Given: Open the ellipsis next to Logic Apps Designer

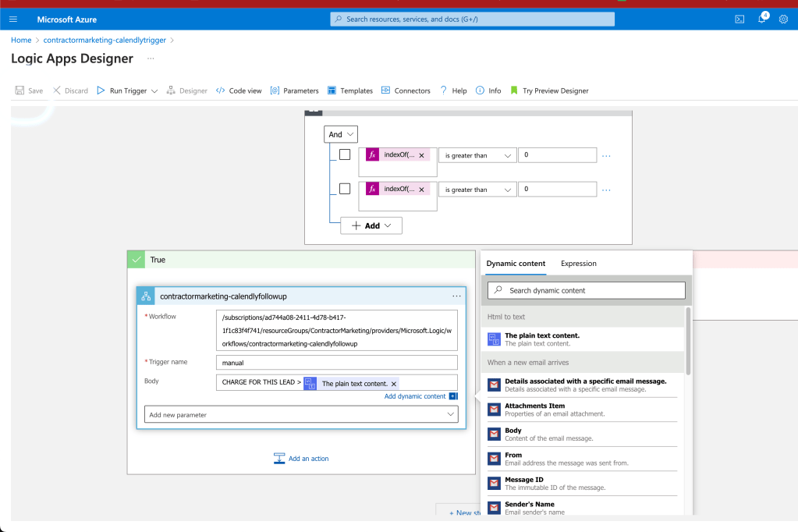Looking at the screenshot, I should 151,59.
